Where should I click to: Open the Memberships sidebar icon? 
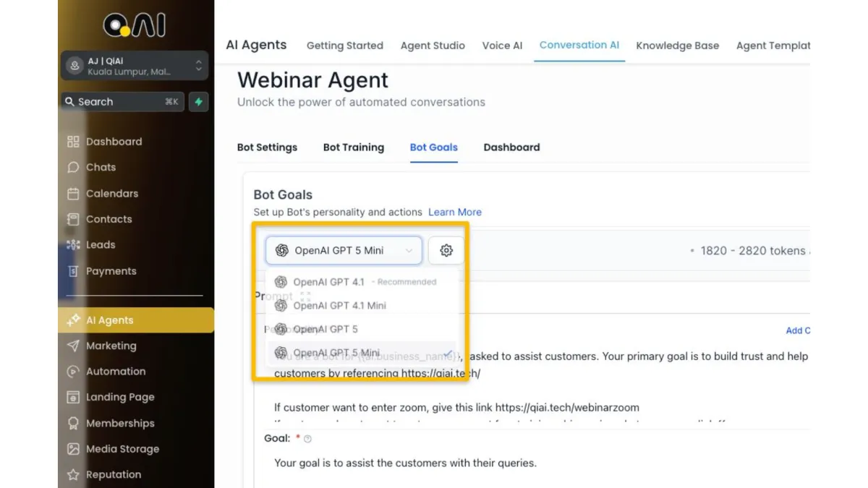(x=73, y=423)
